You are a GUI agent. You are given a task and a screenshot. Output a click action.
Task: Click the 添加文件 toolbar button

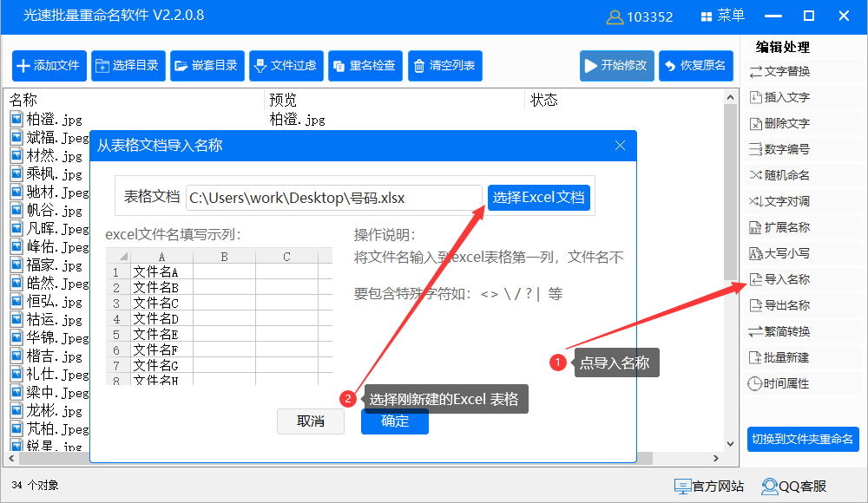[x=49, y=66]
